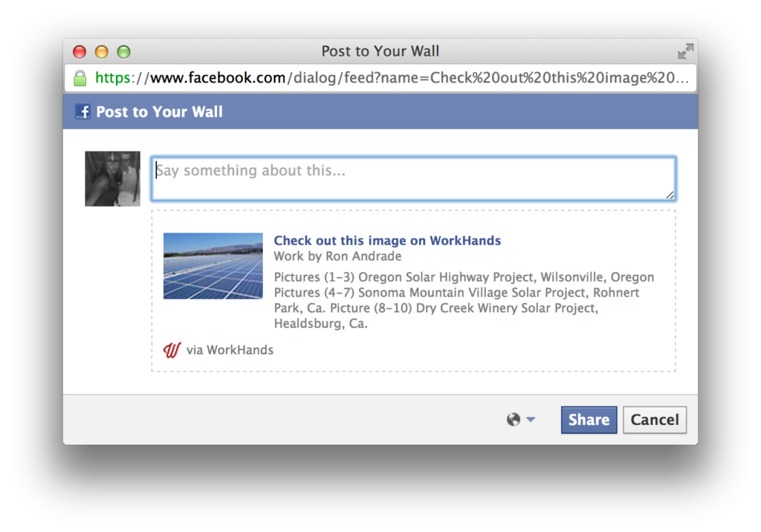Close the window with the red button
This screenshot has height=532, width=761.
(x=80, y=52)
